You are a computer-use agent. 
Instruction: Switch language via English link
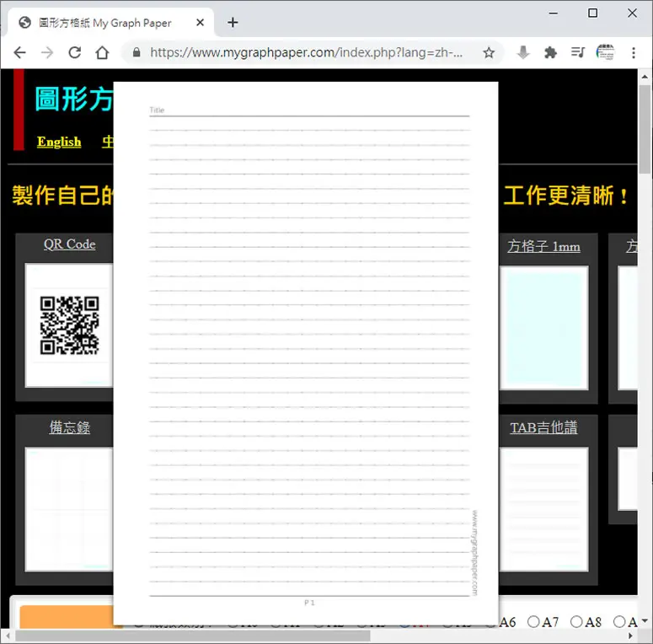(x=59, y=142)
